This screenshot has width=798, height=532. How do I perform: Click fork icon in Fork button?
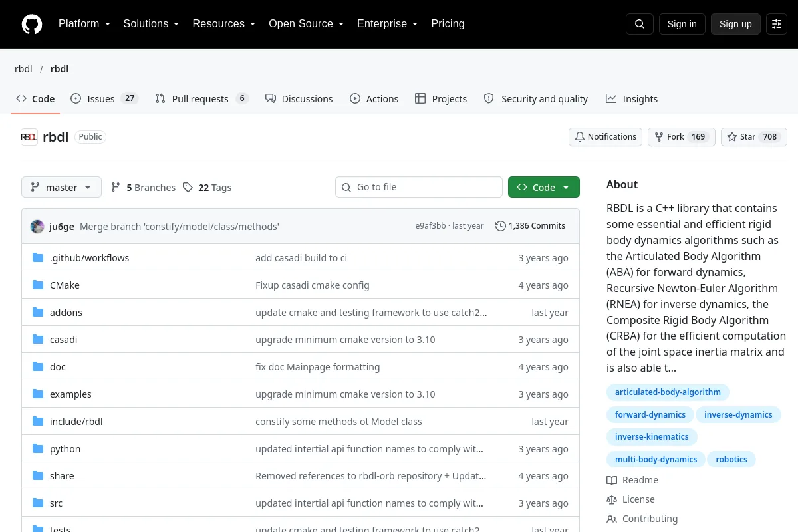pyautogui.click(x=659, y=137)
